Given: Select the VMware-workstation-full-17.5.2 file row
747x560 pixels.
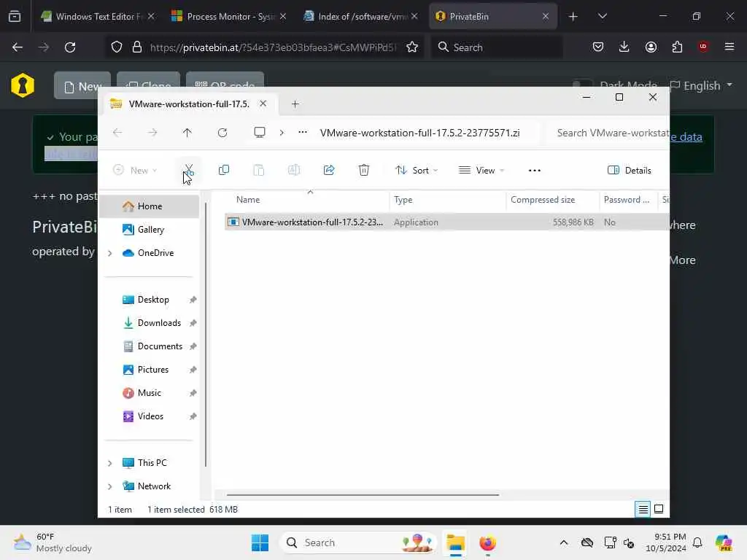Looking at the screenshot, I should coord(446,222).
